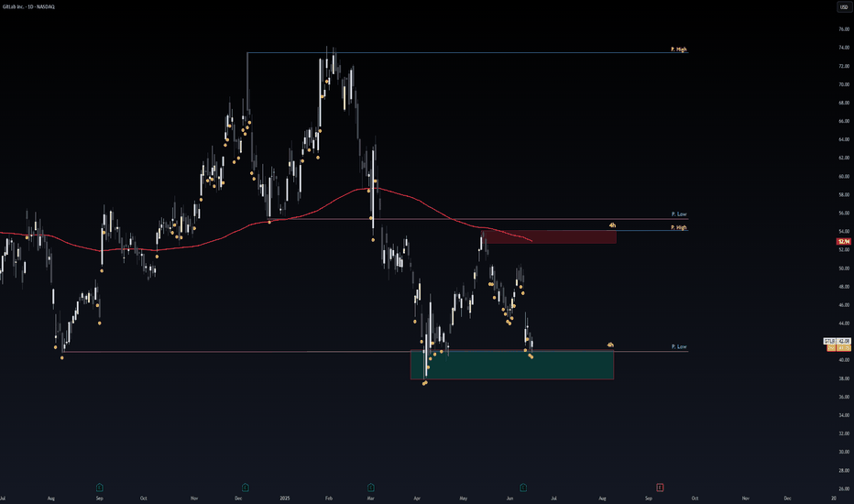Click the 2025 label on time axis
This screenshot has width=854, height=504.
[285, 498]
